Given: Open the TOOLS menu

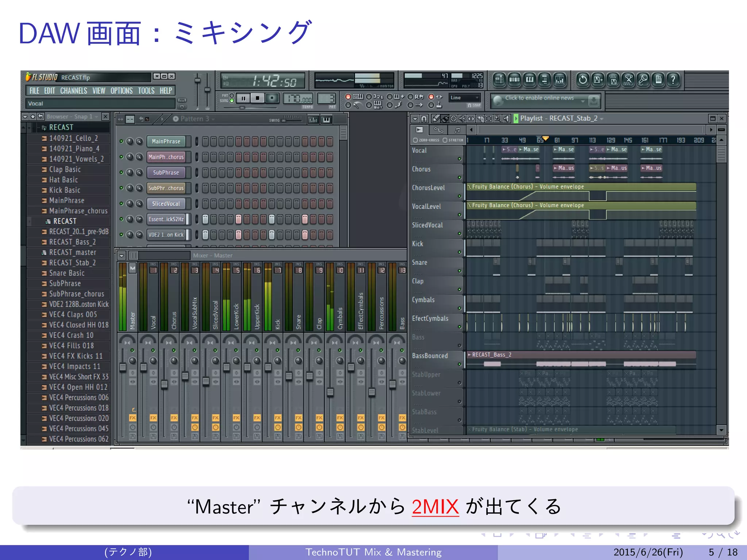Looking at the screenshot, I should 146,91.
